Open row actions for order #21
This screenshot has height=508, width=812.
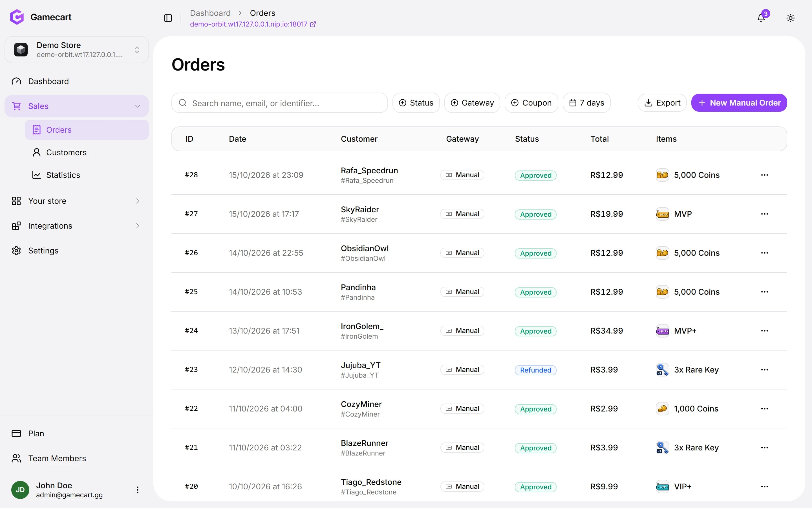coord(764,448)
